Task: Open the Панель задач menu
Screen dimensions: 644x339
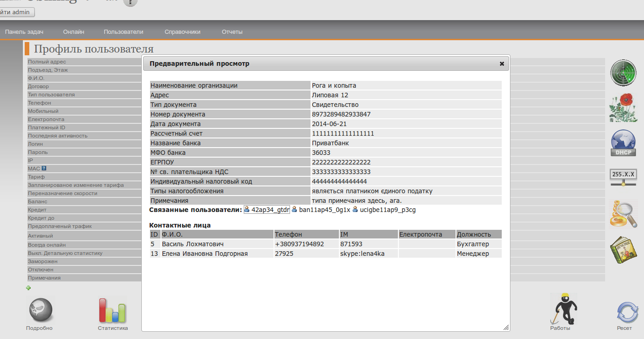Action: [24, 32]
